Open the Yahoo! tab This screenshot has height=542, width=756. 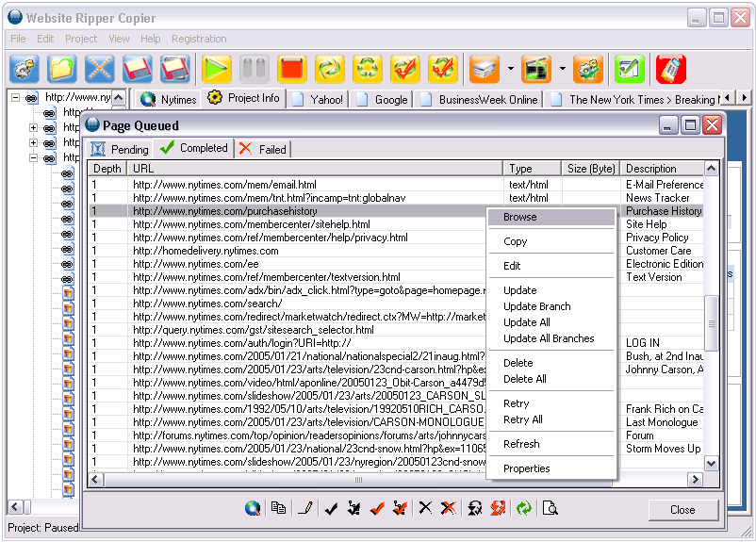click(318, 99)
